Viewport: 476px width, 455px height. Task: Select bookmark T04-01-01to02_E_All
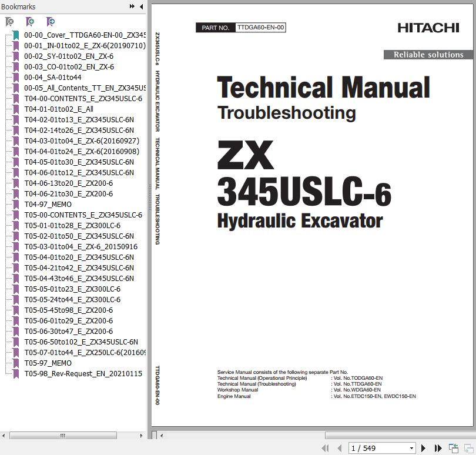59,109
